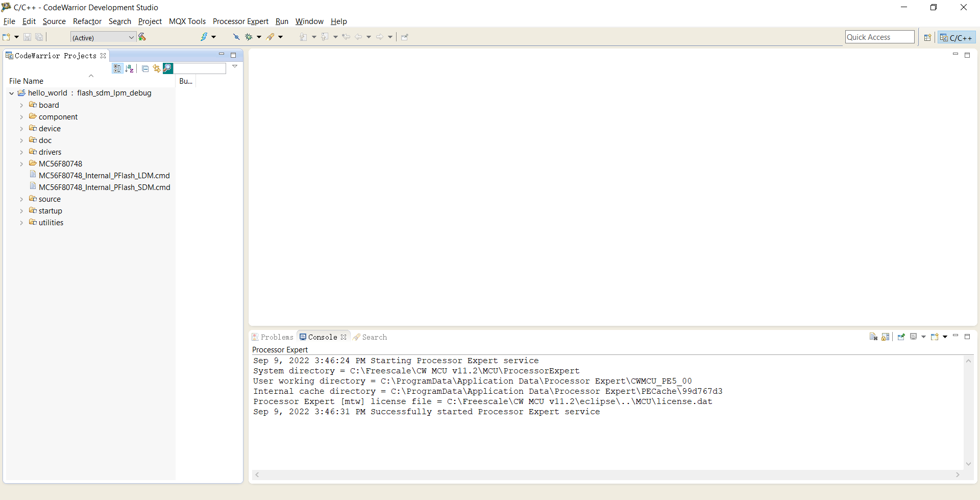Click the Quick Access search field

879,37
